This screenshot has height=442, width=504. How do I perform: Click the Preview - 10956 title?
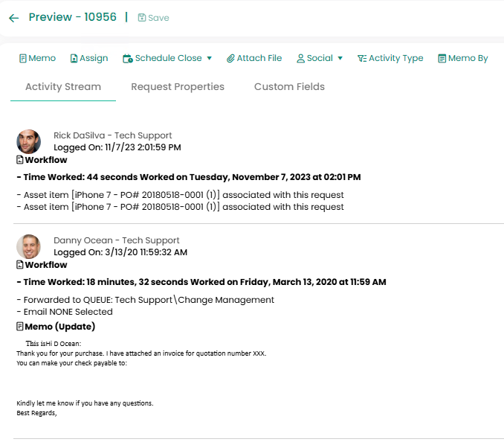click(x=73, y=17)
